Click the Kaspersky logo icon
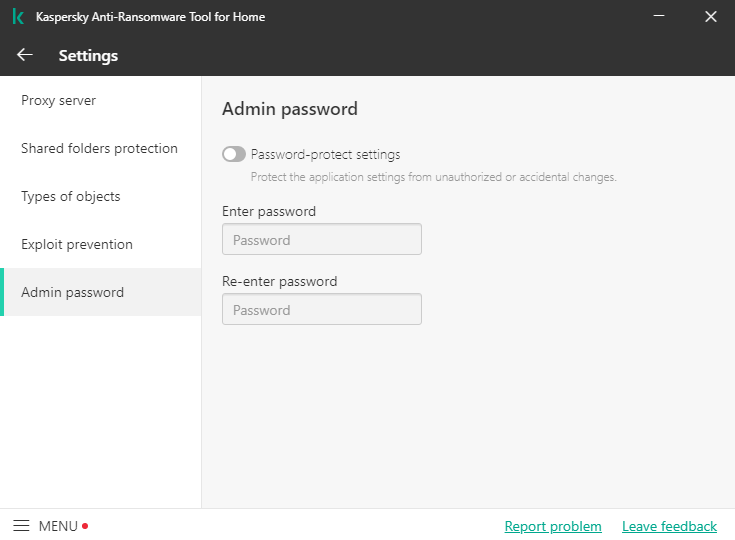 click(x=18, y=17)
